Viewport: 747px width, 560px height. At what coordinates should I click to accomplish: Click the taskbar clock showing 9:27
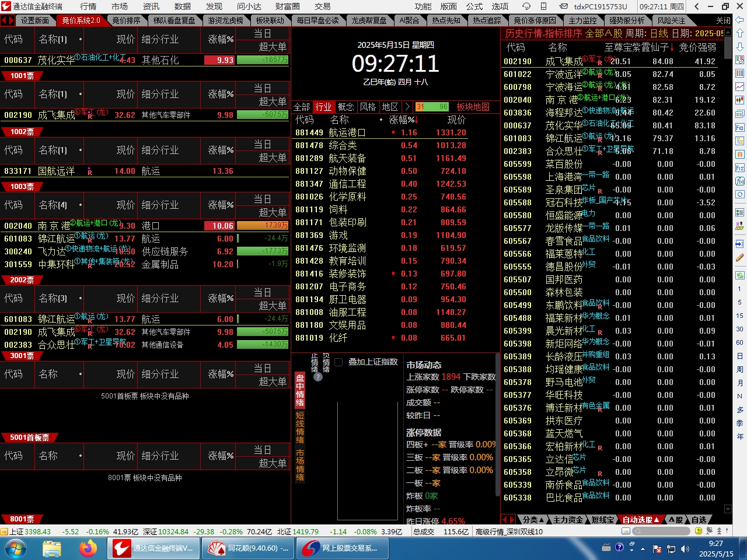pos(716,548)
